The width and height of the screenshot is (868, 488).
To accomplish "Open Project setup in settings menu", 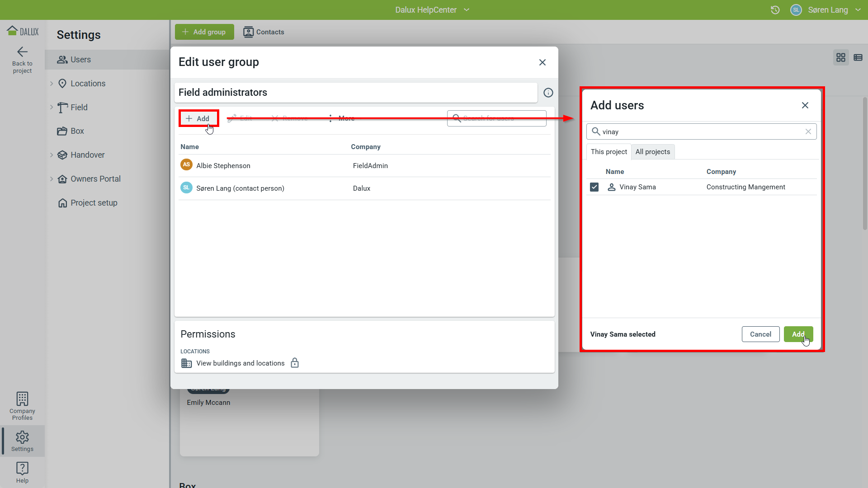I will pos(94,203).
